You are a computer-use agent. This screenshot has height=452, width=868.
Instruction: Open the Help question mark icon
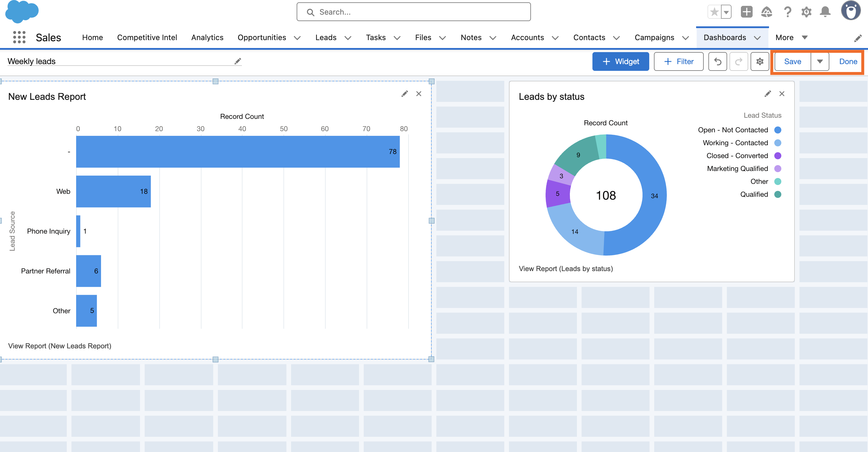pyautogui.click(x=787, y=12)
